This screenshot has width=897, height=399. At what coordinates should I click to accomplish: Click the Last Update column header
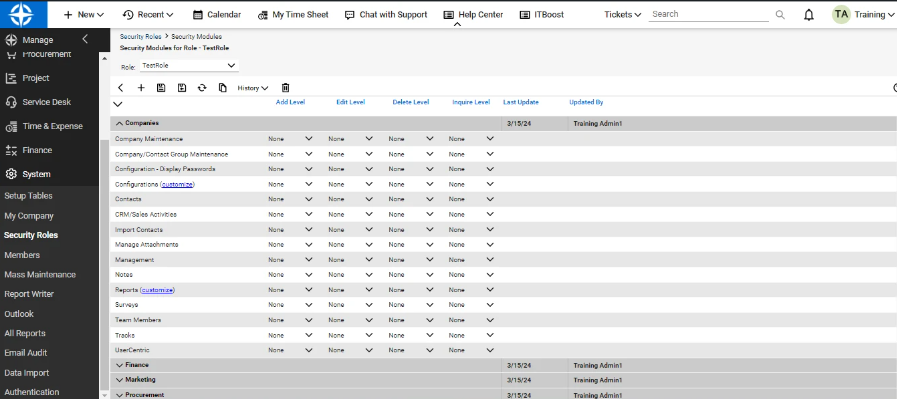[x=521, y=102]
